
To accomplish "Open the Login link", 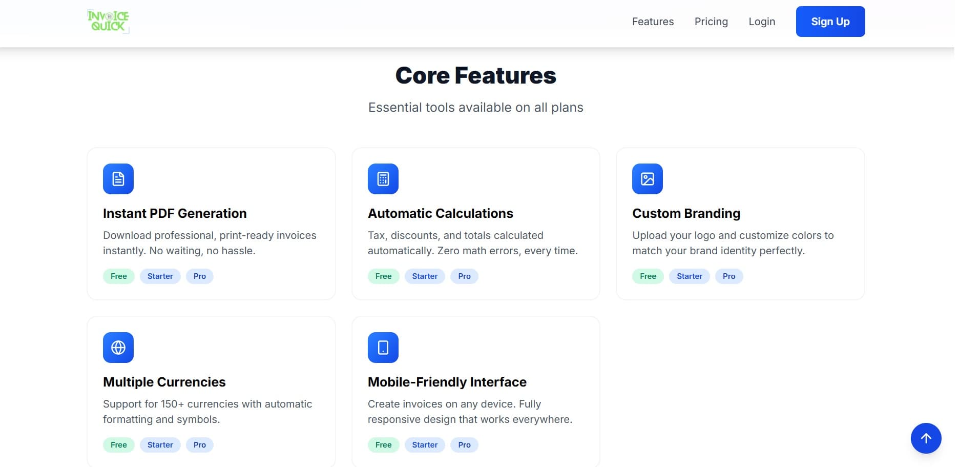I will point(762,21).
